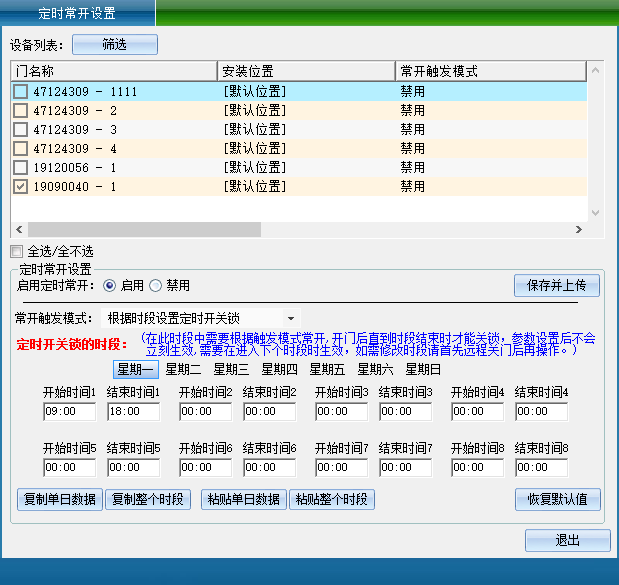This screenshot has height=585, width=619.
Task: Switch to the 星期五 tab
Action: [x=327, y=369]
